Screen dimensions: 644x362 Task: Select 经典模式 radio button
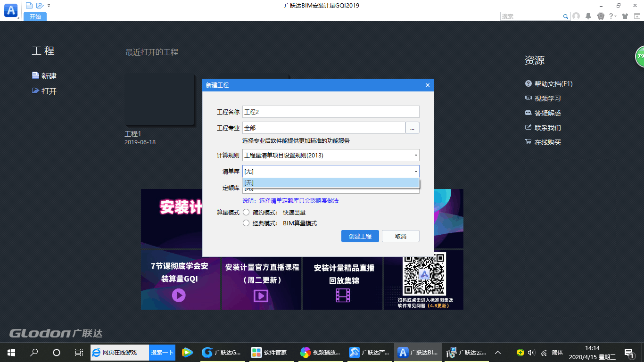[x=246, y=223]
